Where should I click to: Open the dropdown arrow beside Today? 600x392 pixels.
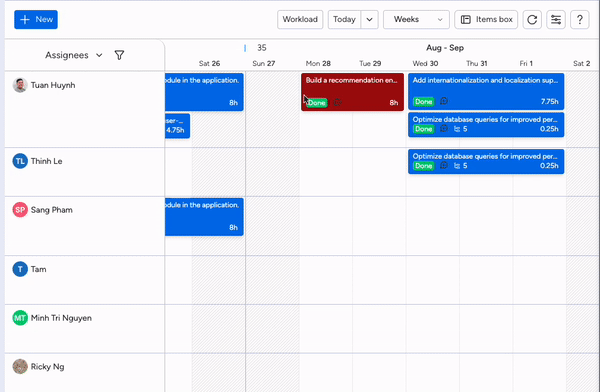369,20
